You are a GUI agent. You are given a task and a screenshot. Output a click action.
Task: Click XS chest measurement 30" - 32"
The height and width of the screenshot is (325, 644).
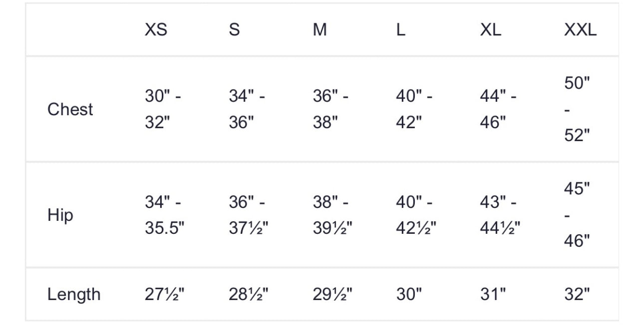tap(163, 109)
